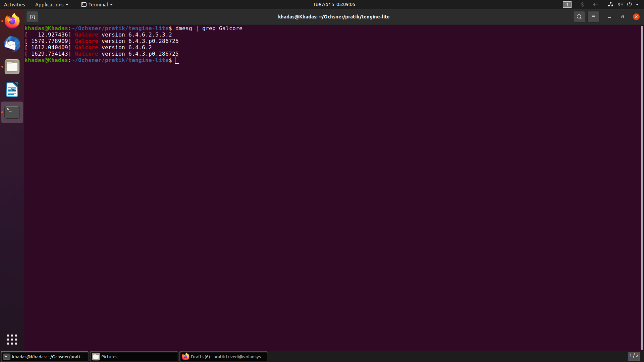Open a new terminal tab
Viewport: 644px width, 362px height.
(32, 16)
